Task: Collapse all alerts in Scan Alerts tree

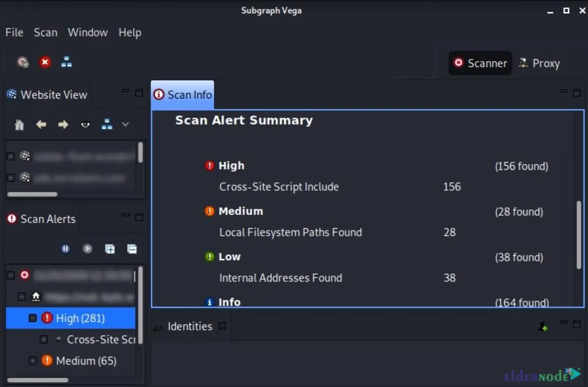Action: [x=132, y=249]
